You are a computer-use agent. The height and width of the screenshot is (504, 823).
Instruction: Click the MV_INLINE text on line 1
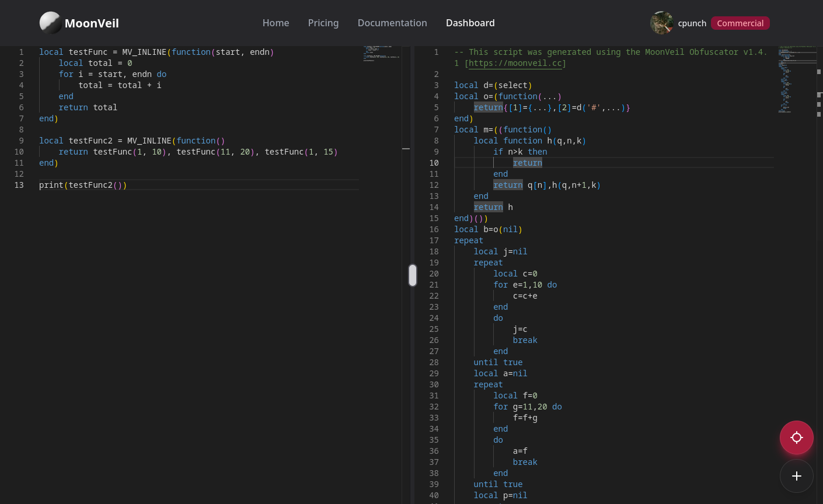[144, 52]
